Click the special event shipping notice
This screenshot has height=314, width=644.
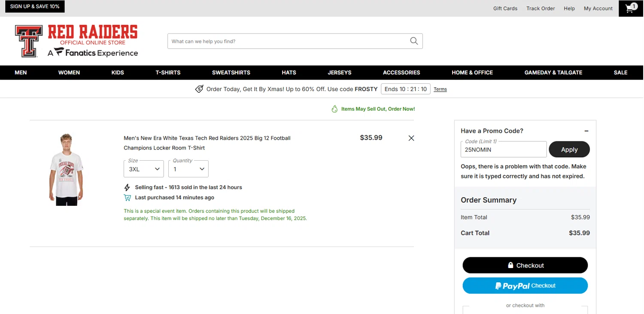(216, 215)
